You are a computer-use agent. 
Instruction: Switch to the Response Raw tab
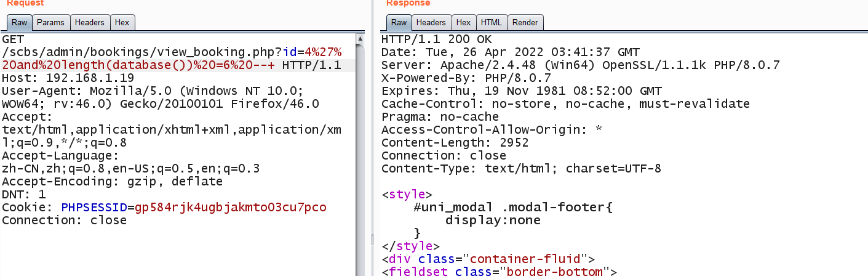click(399, 23)
